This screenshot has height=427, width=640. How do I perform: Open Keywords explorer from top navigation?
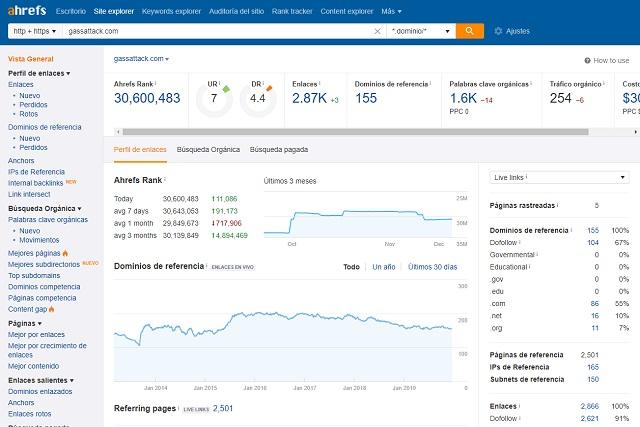point(170,9)
